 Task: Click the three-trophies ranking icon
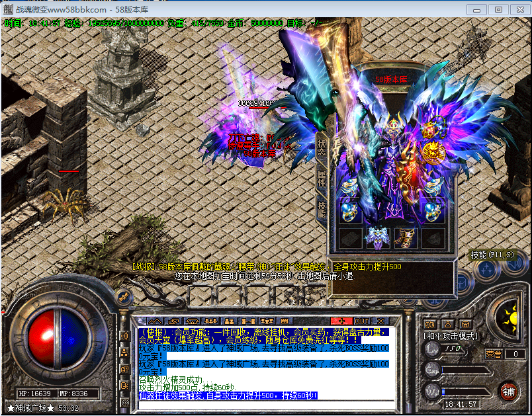pyautogui.click(x=267, y=321)
